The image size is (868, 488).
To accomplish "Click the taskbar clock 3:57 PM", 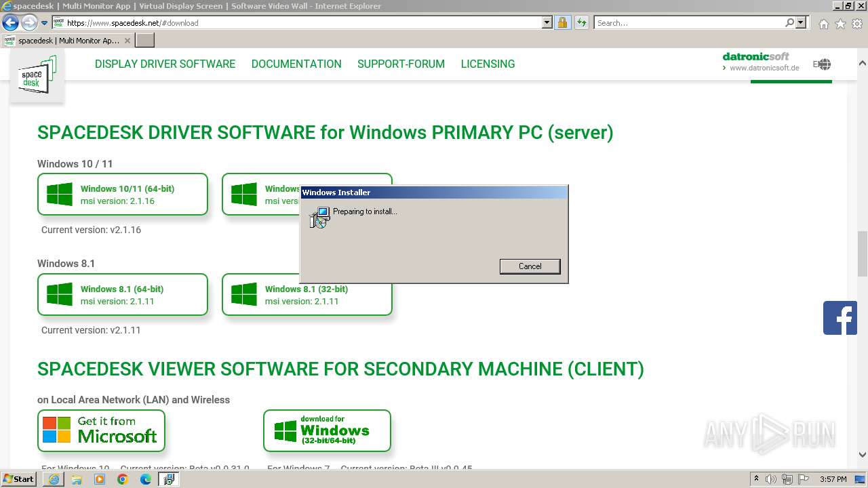I will point(833,479).
